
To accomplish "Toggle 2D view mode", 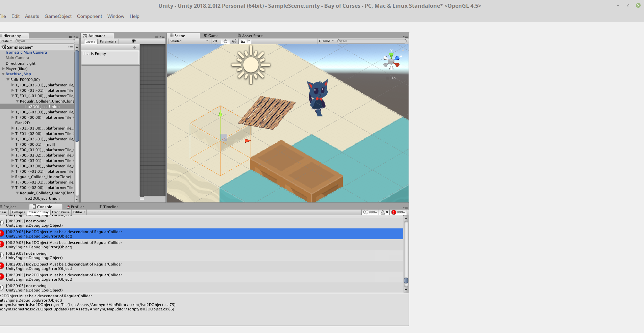I will (x=215, y=41).
